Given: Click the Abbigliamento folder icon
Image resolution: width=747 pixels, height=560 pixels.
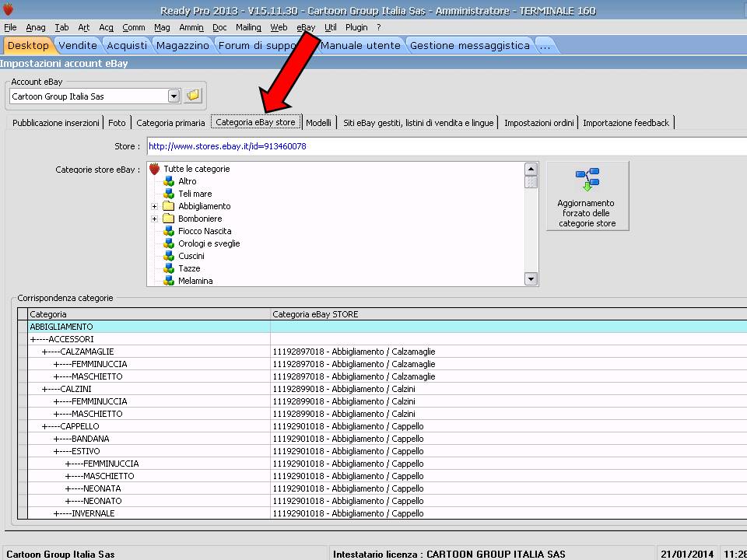Looking at the screenshot, I should (x=169, y=206).
